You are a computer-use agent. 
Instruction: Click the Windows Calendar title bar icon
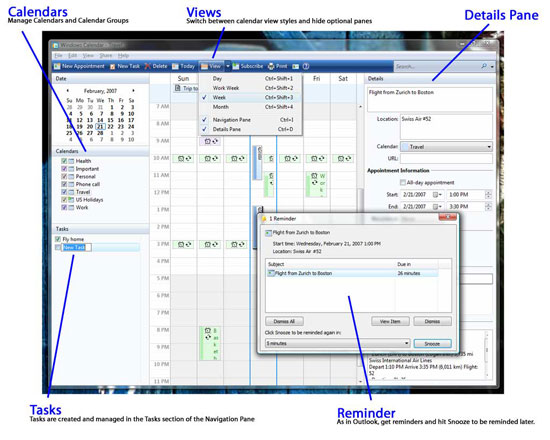[55, 45]
